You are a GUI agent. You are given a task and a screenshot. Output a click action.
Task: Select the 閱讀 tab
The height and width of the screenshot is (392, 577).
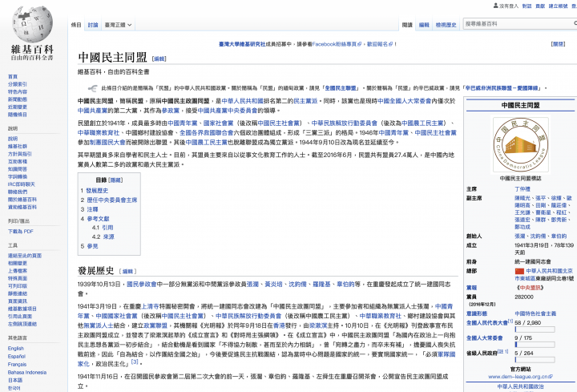[407, 25]
